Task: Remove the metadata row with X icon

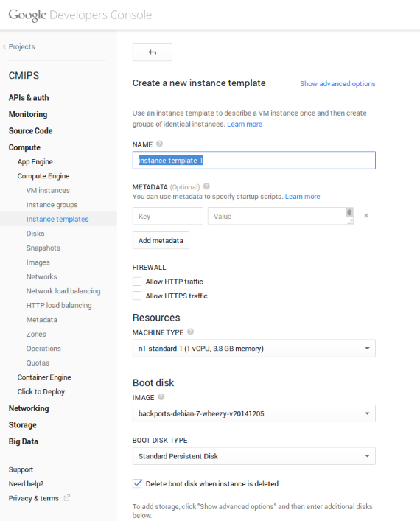Action: pos(366,216)
